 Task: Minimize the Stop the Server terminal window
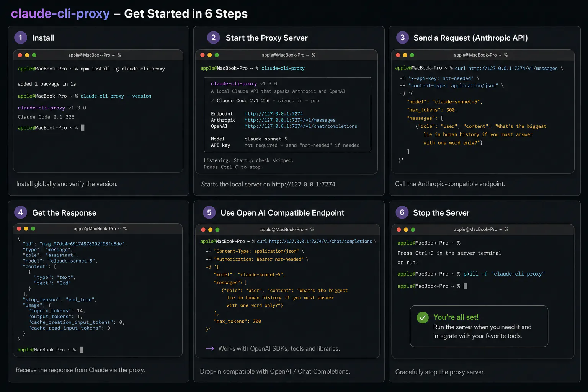406,230
